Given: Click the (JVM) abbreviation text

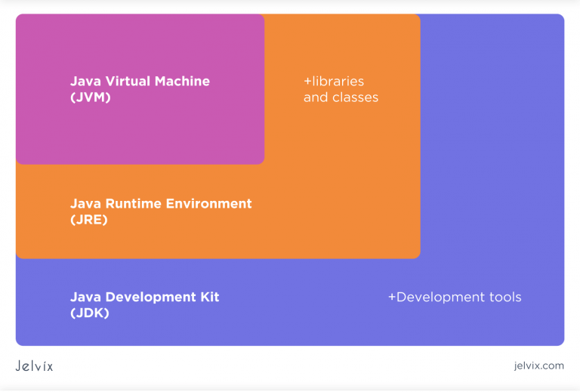Looking at the screenshot, I should [x=91, y=97].
